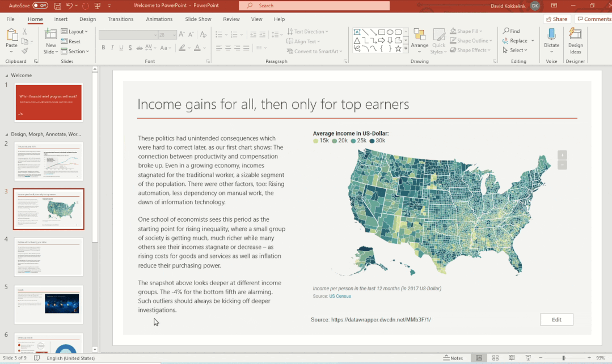Viewport: 612px width, 364px height.
Task: Open the Section dropdown
Action: coord(75,51)
